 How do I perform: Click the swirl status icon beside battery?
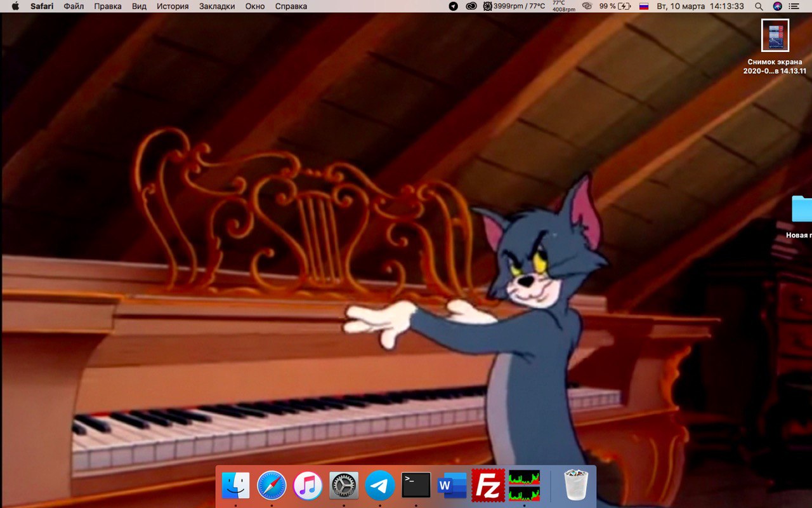coord(587,6)
